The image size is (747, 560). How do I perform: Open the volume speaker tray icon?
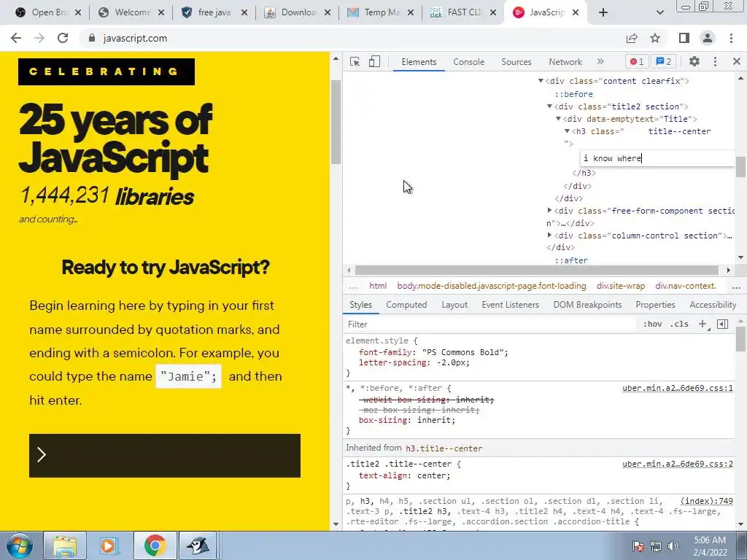(x=673, y=546)
